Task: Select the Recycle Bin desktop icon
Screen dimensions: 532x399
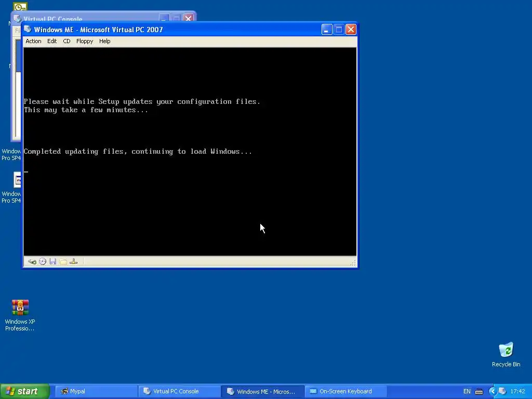Action: click(506, 355)
